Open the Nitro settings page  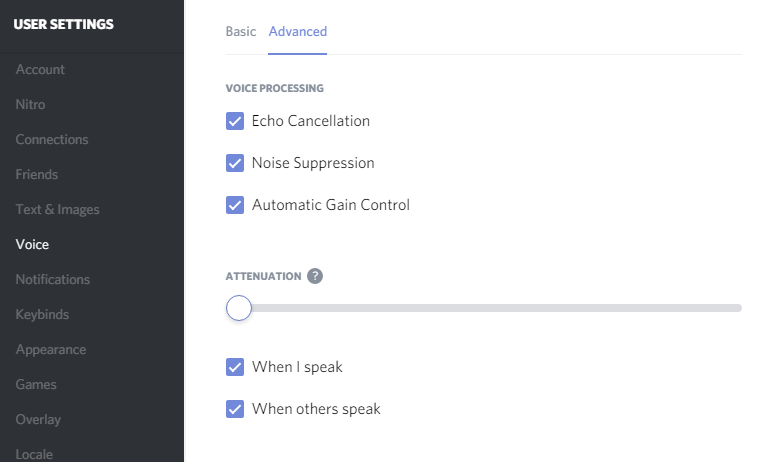pyautogui.click(x=30, y=105)
